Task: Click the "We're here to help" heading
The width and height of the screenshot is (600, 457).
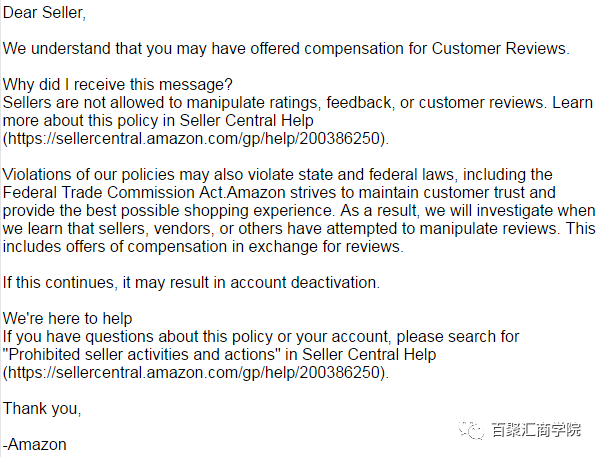Action: point(68,319)
